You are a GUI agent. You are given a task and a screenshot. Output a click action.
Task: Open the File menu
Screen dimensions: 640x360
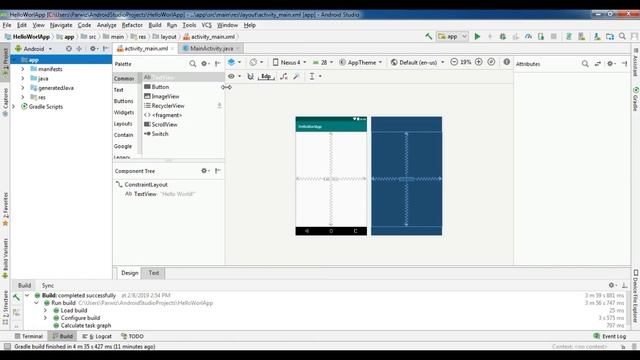[7, 25]
